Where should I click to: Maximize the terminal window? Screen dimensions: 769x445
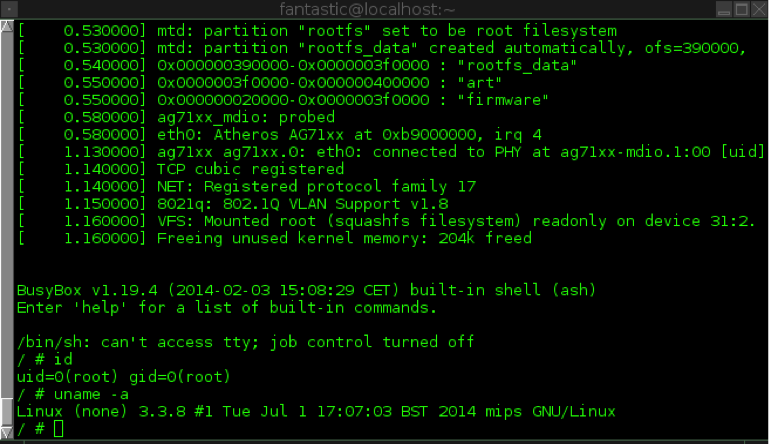click(x=742, y=9)
